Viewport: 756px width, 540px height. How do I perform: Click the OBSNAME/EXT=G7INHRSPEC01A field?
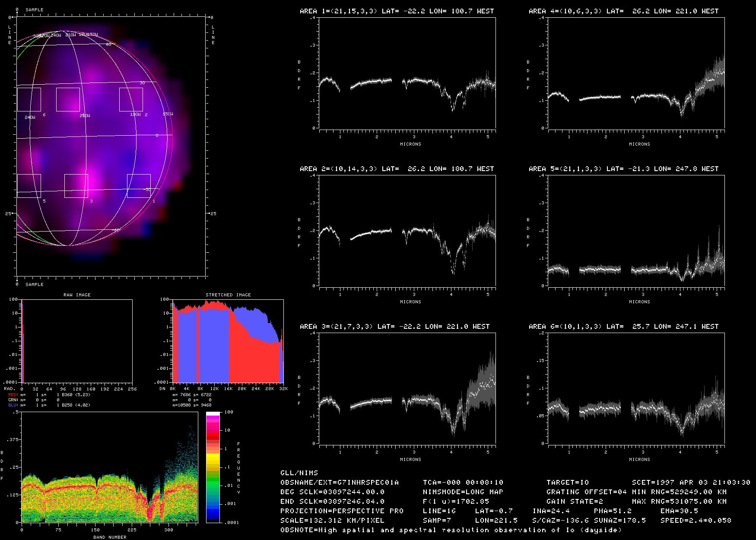[340, 483]
